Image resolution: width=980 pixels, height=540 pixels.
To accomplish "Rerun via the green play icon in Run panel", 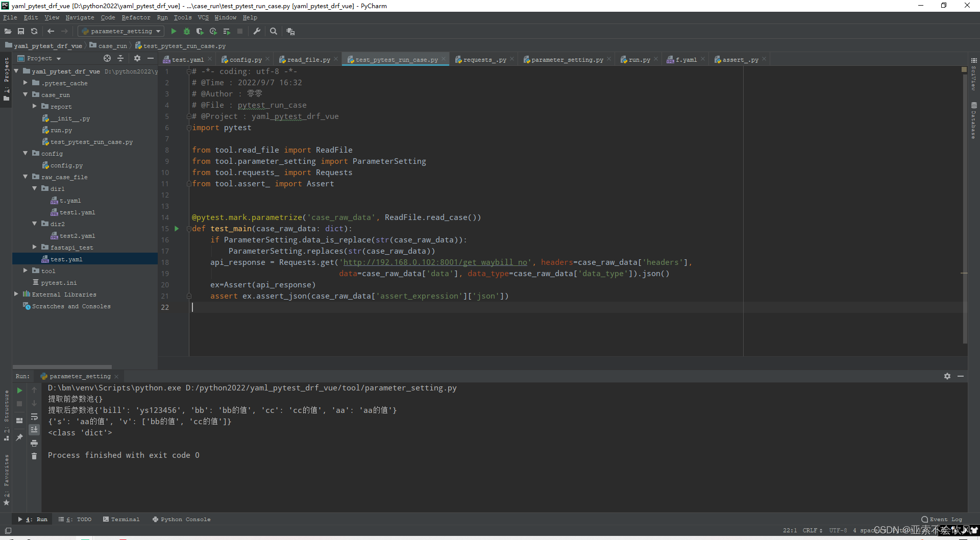I will tap(19, 390).
